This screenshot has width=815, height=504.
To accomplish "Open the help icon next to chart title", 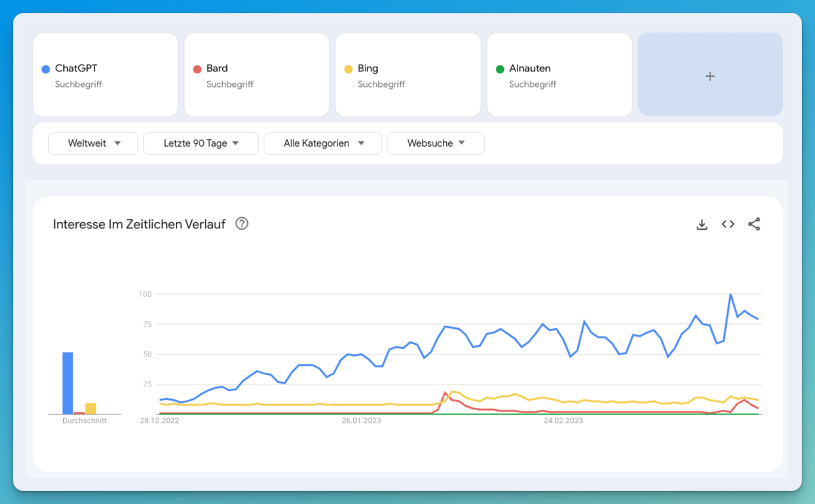I will click(x=242, y=223).
